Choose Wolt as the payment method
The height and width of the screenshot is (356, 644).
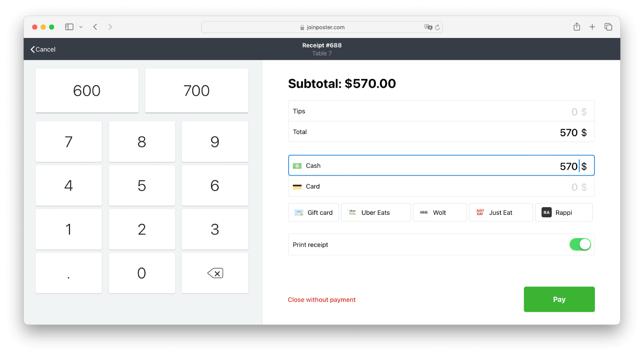point(439,212)
